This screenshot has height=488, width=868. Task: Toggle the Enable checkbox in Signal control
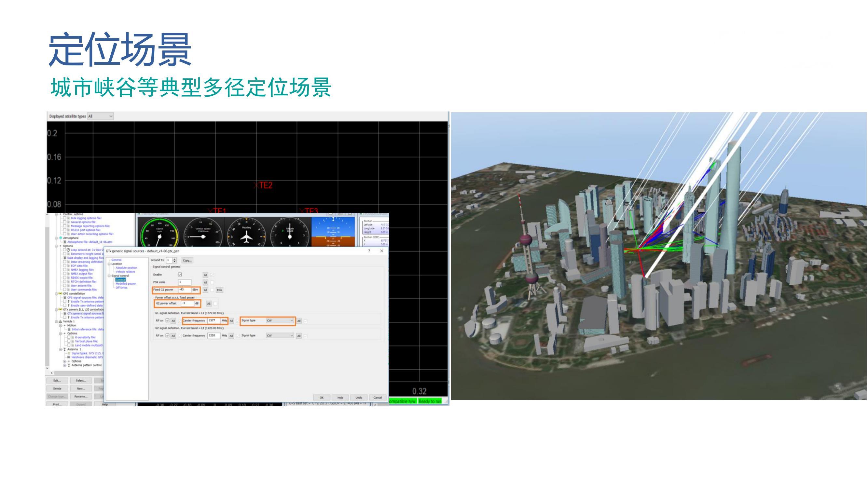point(180,275)
